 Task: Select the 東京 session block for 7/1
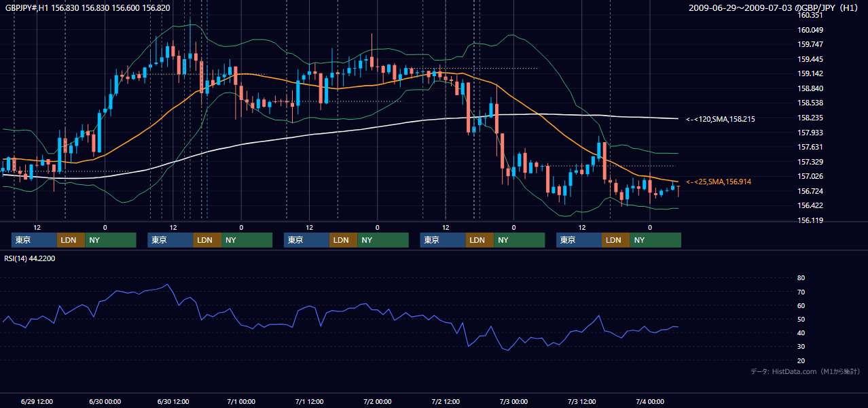tap(306, 240)
